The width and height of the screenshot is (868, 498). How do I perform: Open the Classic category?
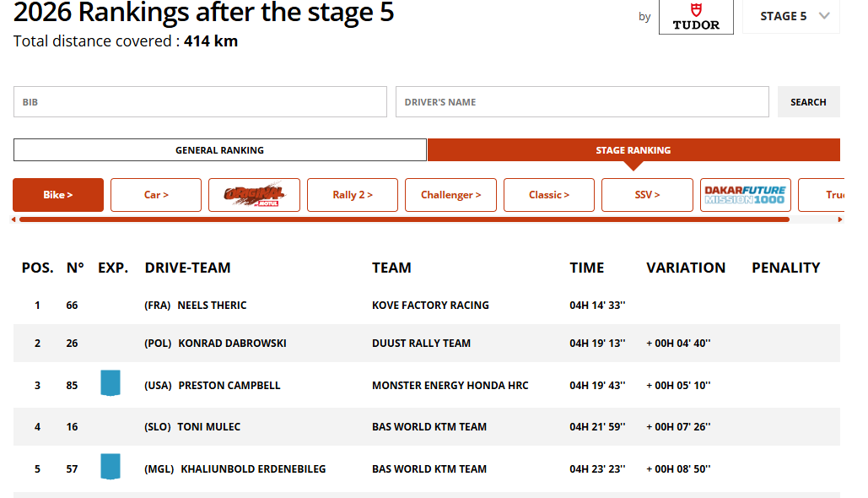point(549,195)
